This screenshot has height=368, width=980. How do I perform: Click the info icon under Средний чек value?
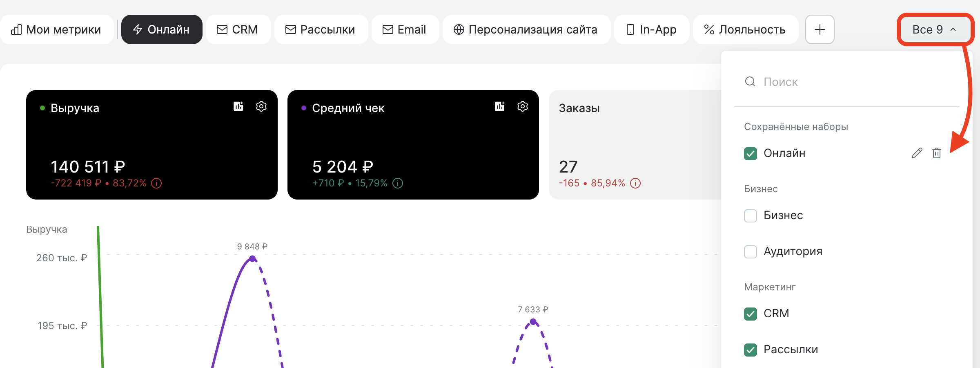click(398, 183)
